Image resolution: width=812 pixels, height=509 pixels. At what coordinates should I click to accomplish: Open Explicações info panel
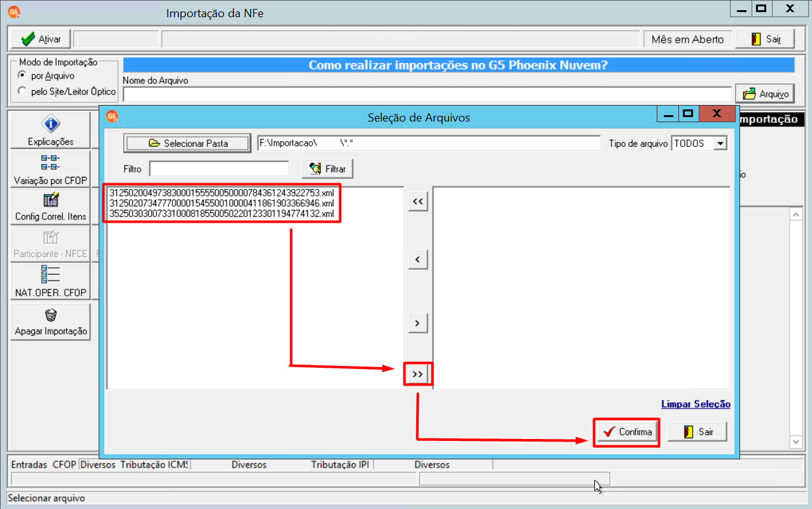[x=50, y=130]
